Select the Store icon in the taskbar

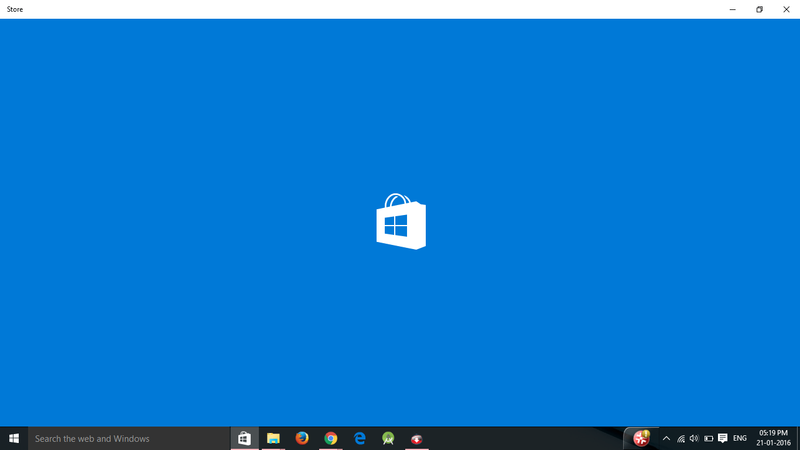tap(244, 438)
